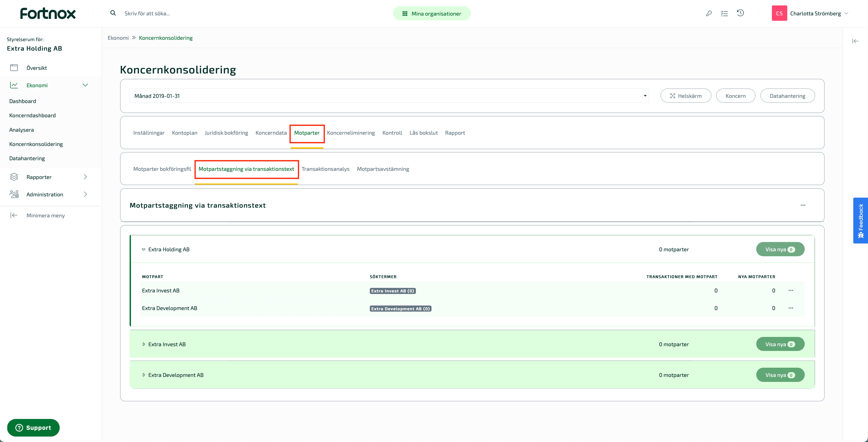Open Datahantering in the sidebar
The image size is (868, 442).
coord(27,159)
